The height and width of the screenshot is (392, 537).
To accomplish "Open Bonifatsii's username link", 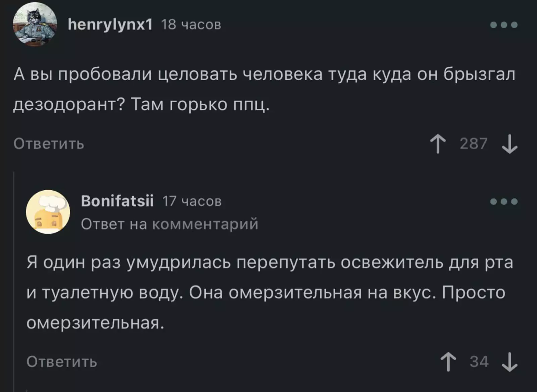I will (117, 201).
